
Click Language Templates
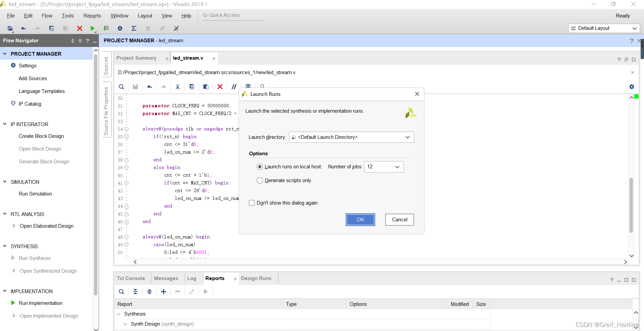(x=42, y=91)
